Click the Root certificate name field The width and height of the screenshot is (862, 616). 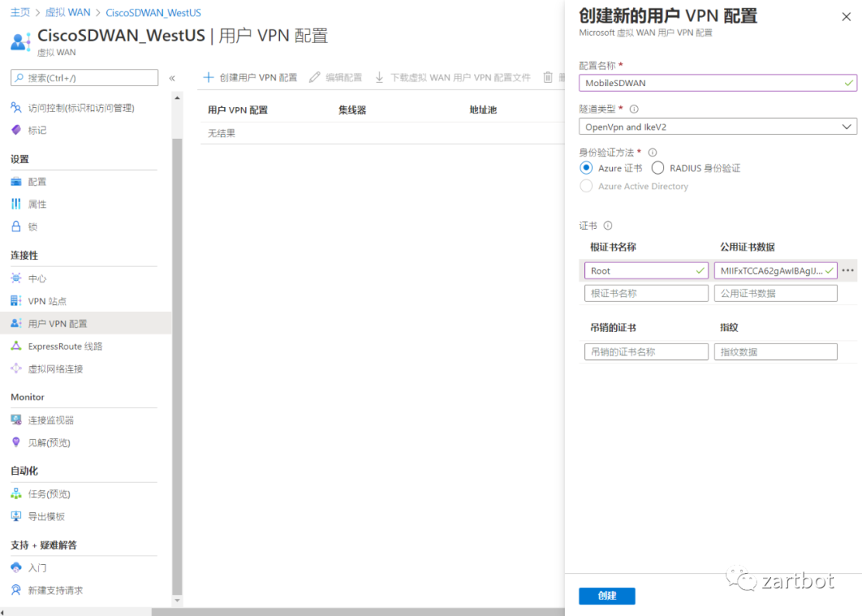[646, 270]
